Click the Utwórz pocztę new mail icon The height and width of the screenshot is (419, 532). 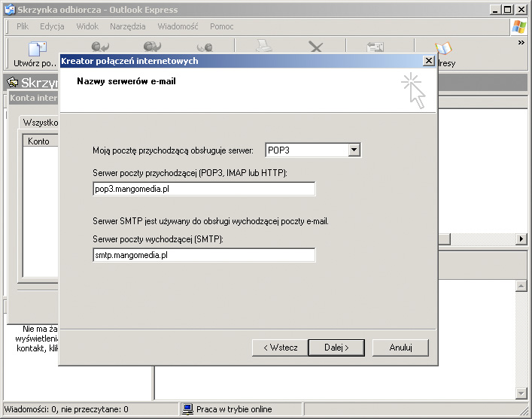click(x=38, y=48)
